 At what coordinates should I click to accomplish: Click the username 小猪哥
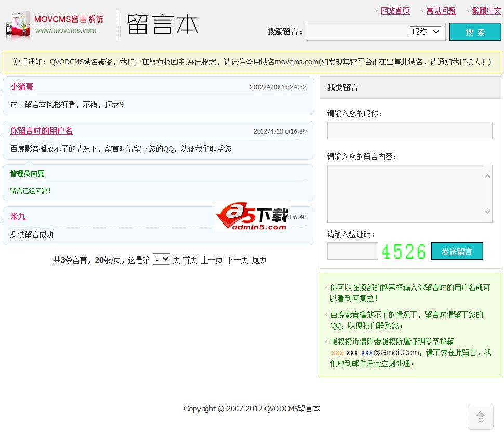[22, 87]
